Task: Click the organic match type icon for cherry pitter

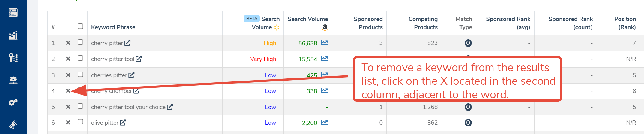Action: (x=468, y=43)
